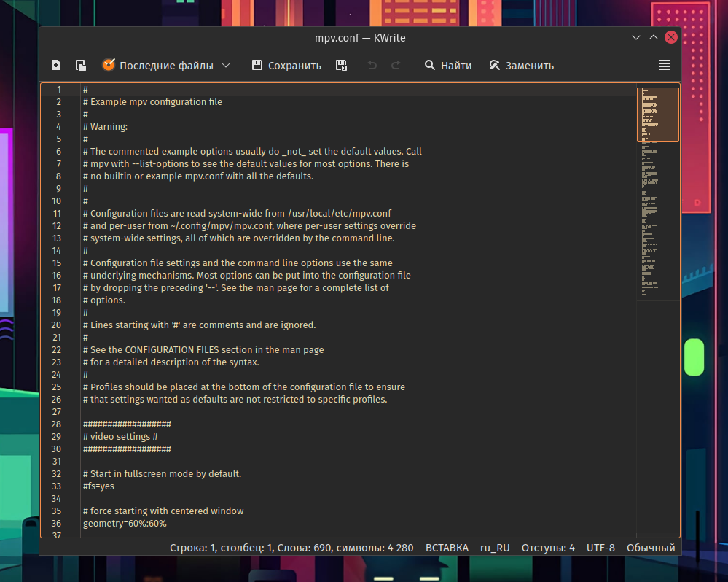The image size is (728, 582).
Task: Click the line with --list-options
Action: (x=246, y=164)
